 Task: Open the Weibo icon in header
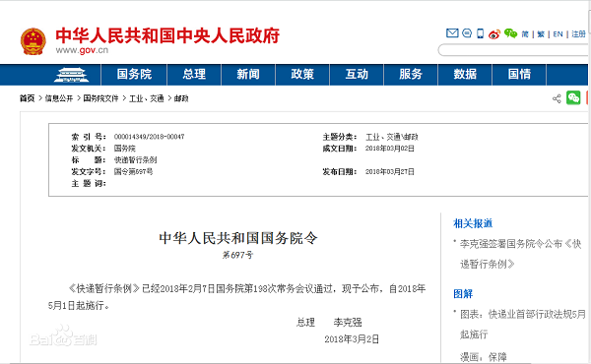point(494,33)
